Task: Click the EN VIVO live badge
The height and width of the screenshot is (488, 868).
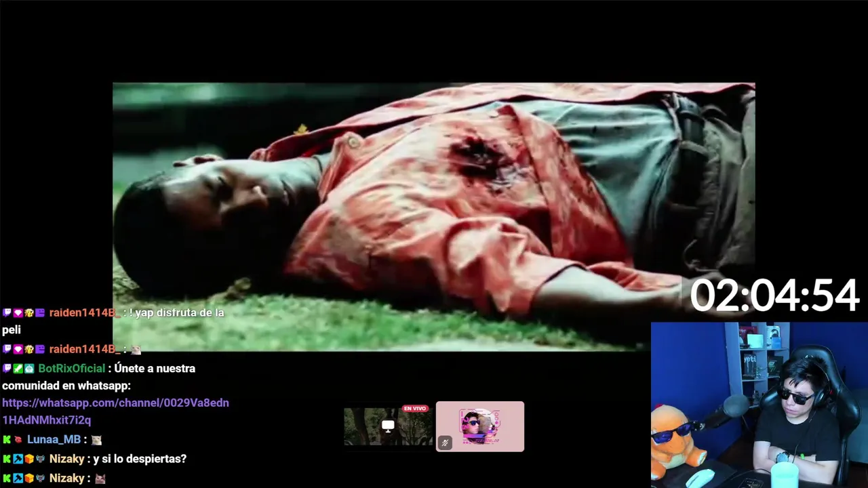Action: click(415, 409)
